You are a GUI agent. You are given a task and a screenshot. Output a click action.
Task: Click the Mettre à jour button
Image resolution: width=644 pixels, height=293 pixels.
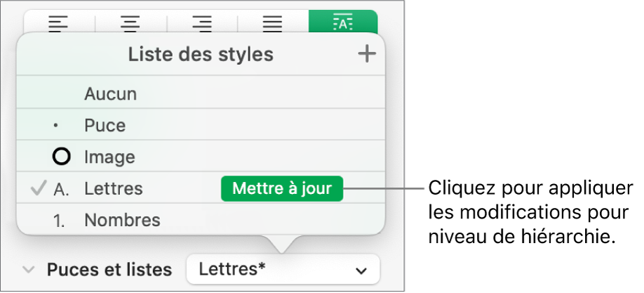point(281,188)
